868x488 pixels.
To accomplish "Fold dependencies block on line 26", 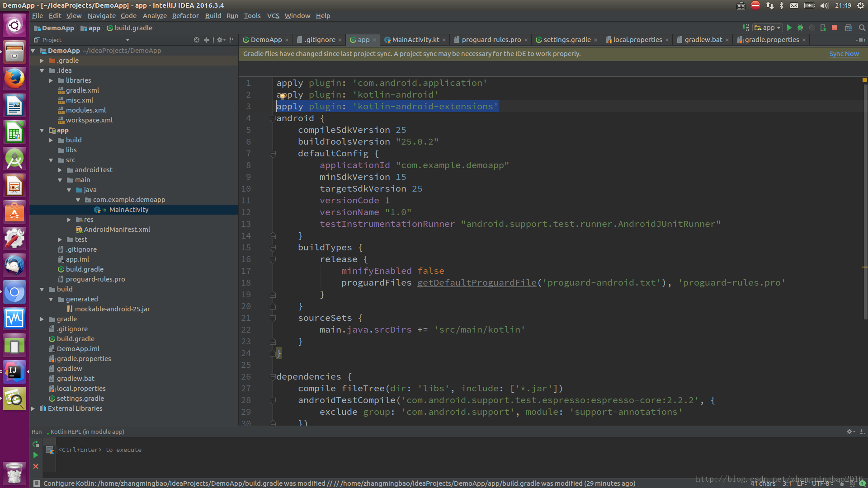I will [x=273, y=377].
